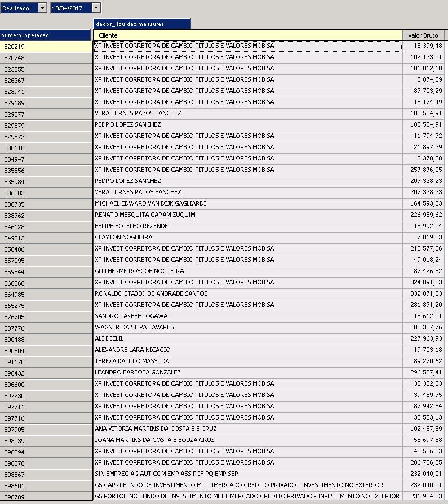Select operation number 820748
The height and width of the screenshot is (504, 448).
click(x=46, y=58)
